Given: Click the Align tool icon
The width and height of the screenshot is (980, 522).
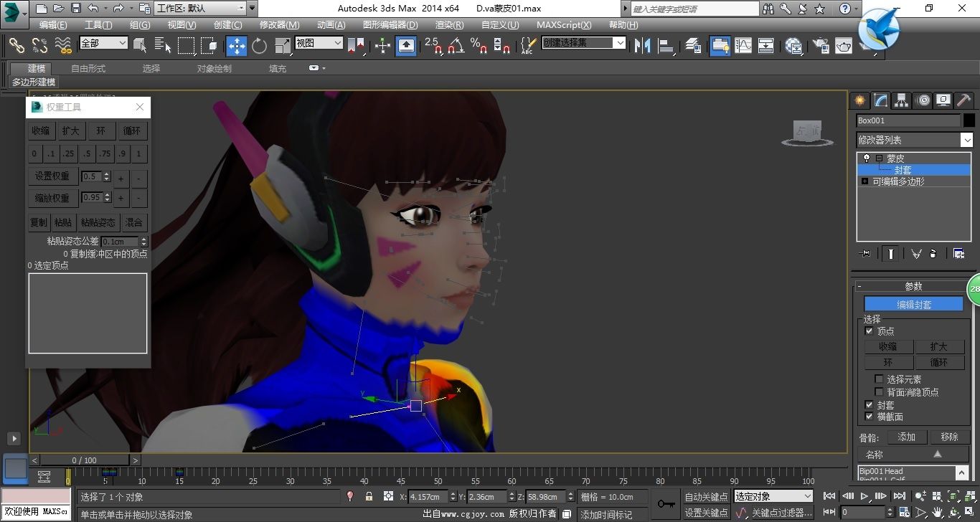Looking at the screenshot, I should coord(666,46).
